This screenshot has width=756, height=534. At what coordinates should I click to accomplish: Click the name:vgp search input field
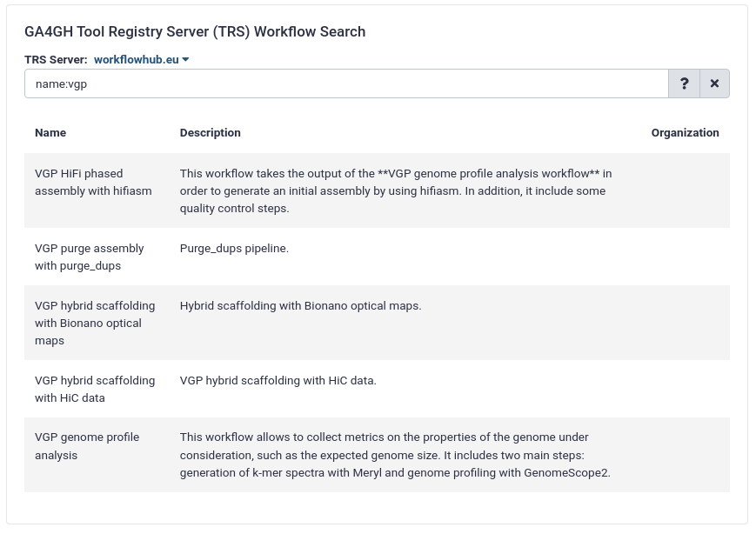tap(346, 83)
